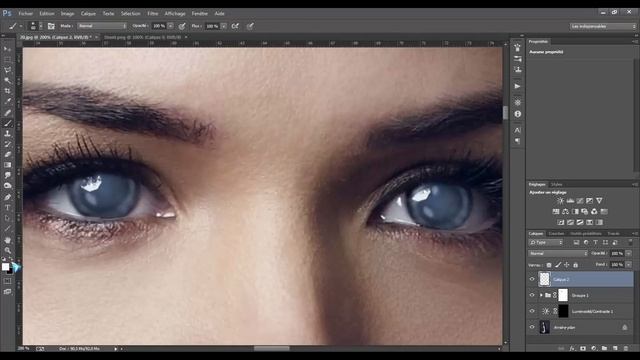Open the brush panel toggle icon
Viewport: 640px width, 360px height.
[x=51, y=26]
